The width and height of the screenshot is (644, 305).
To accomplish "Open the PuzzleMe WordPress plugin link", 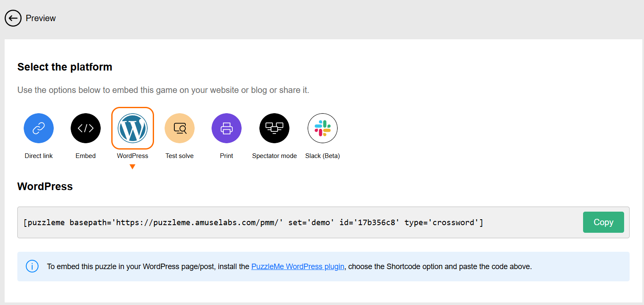I will (298, 267).
